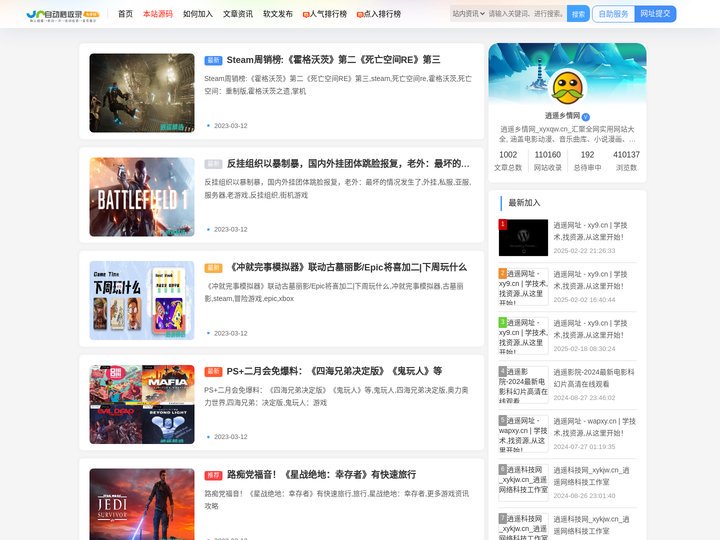Open the PS+二月会免爆料 article title
The image size is (720, 540).
334,371
